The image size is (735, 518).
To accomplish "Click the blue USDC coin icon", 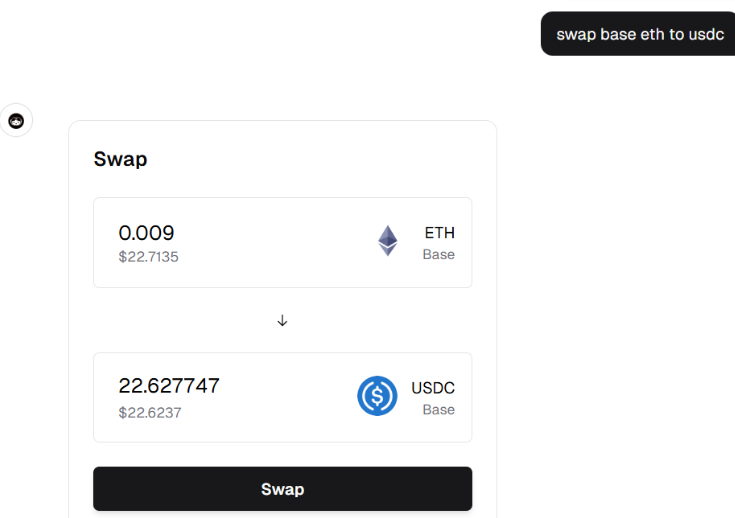I will (377, 396).
